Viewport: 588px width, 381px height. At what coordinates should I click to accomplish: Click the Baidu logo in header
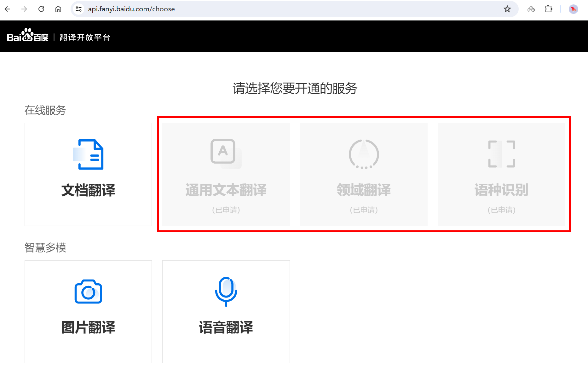28,35
